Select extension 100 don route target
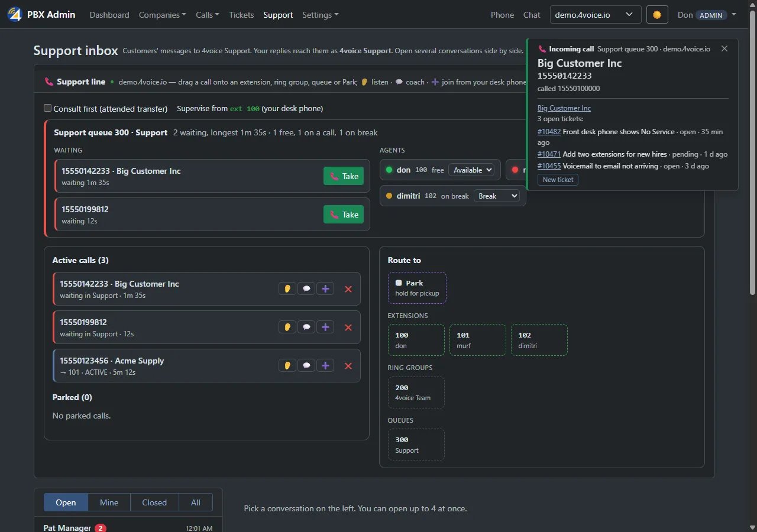 (x=416, y=340)
